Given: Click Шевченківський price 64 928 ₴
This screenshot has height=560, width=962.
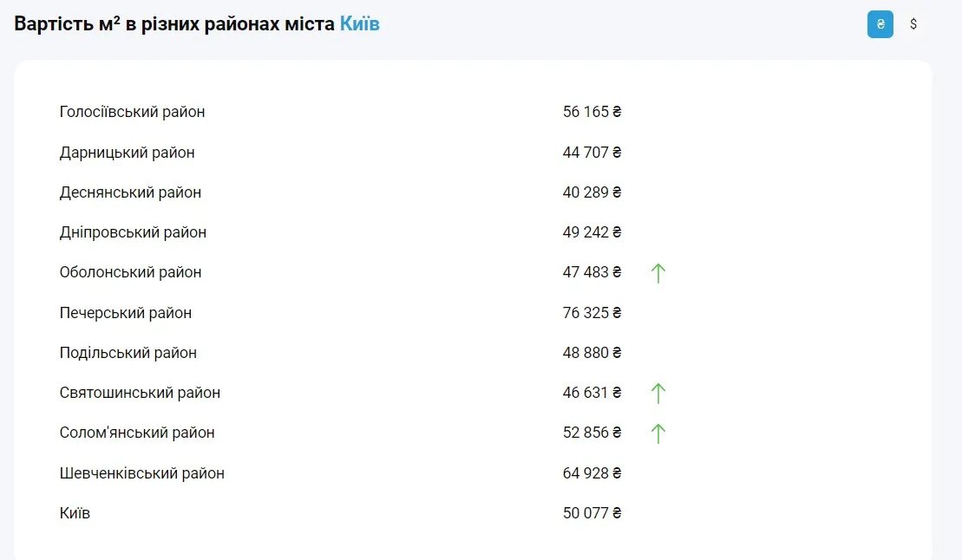Looking at the screenshot, I should tap(592, 473).
